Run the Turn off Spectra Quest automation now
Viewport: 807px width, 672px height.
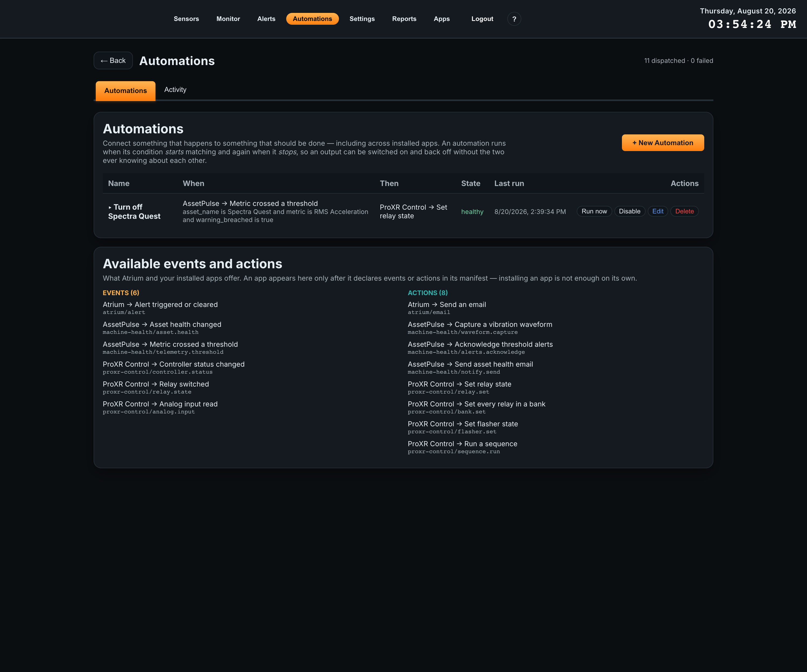point(594,211)
